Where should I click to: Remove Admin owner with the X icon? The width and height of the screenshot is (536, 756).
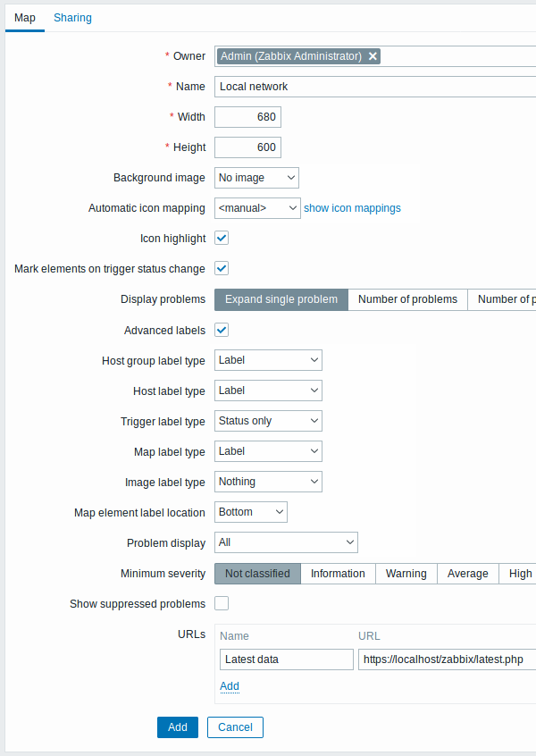coord(373,56)
